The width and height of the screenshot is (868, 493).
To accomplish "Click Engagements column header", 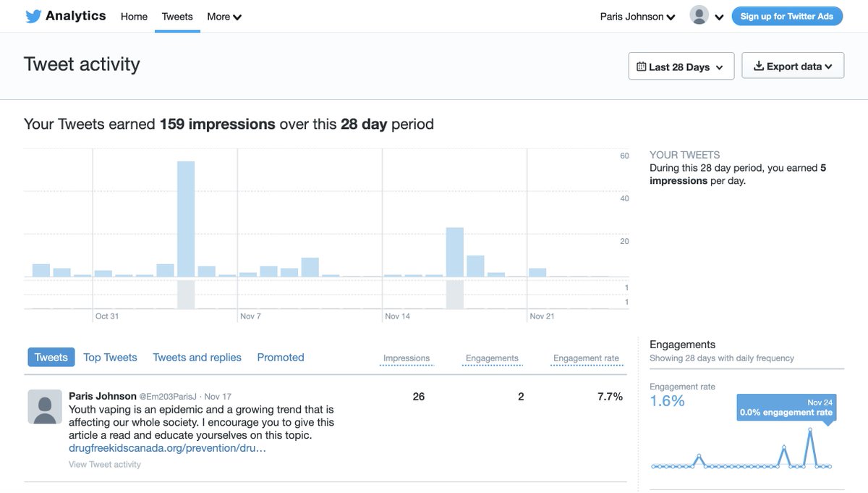I will (492, 358).
